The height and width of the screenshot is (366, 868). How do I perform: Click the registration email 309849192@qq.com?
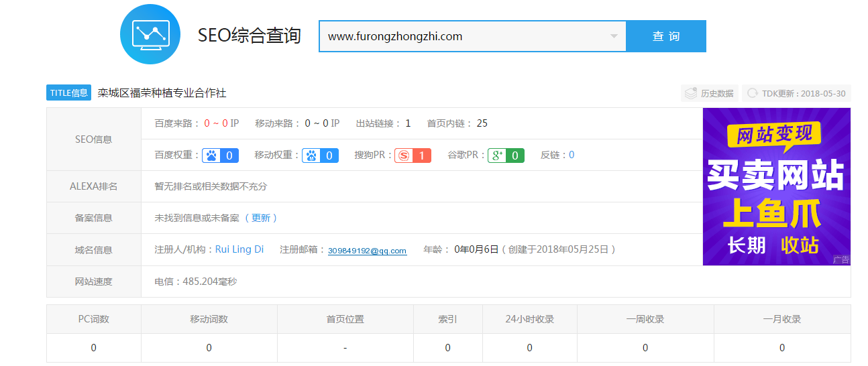tap(367, 251)
